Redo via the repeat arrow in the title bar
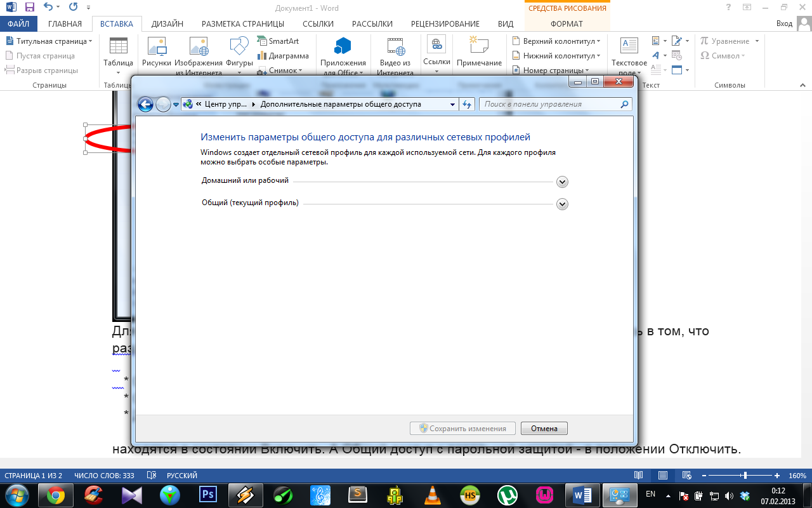The image size is (812, 508). coord(72,8)
